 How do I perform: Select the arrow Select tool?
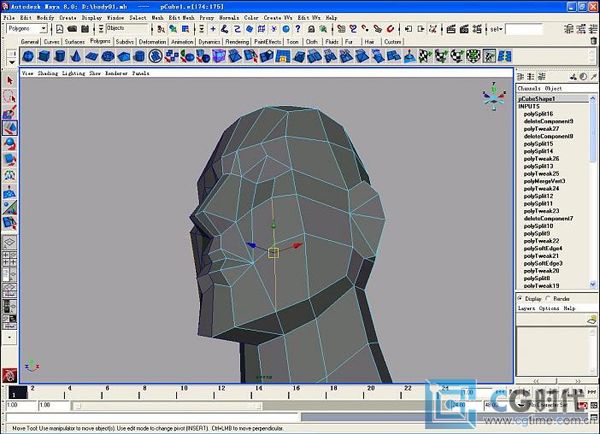(x=10, y=81)
